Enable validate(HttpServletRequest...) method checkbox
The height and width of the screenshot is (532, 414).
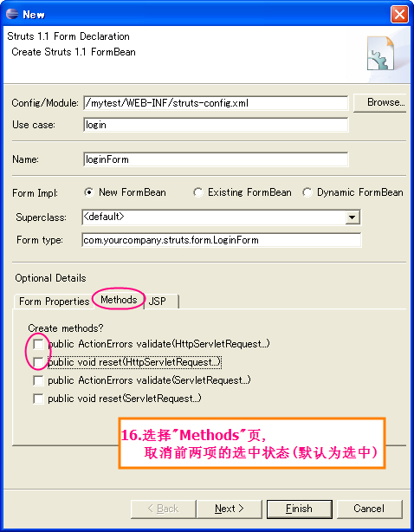click(38, 344)
